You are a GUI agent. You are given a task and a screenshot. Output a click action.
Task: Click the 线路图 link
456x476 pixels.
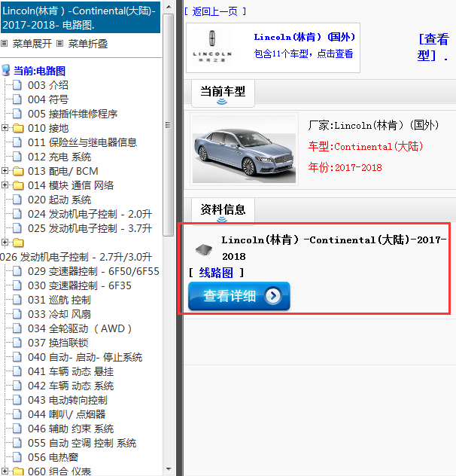(x=216, y=273)
